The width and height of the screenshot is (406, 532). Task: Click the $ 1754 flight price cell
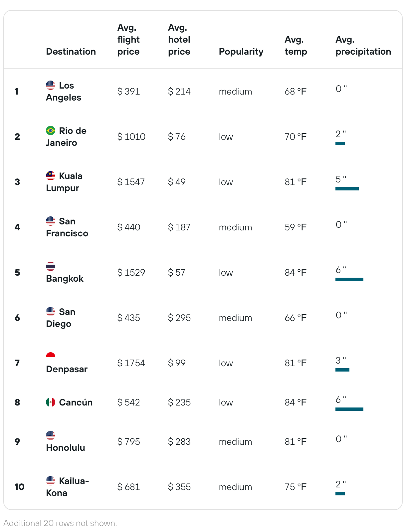pos(131,363)
